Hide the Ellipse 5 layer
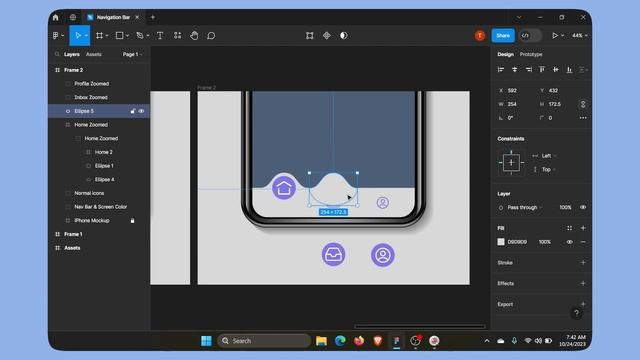 point(141,111)
